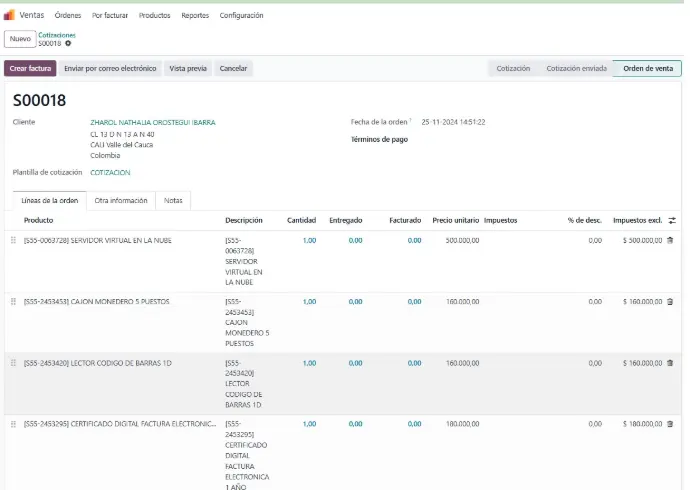
Task: Select the Orden de venta status stage
Action: [x=648, y=68]
